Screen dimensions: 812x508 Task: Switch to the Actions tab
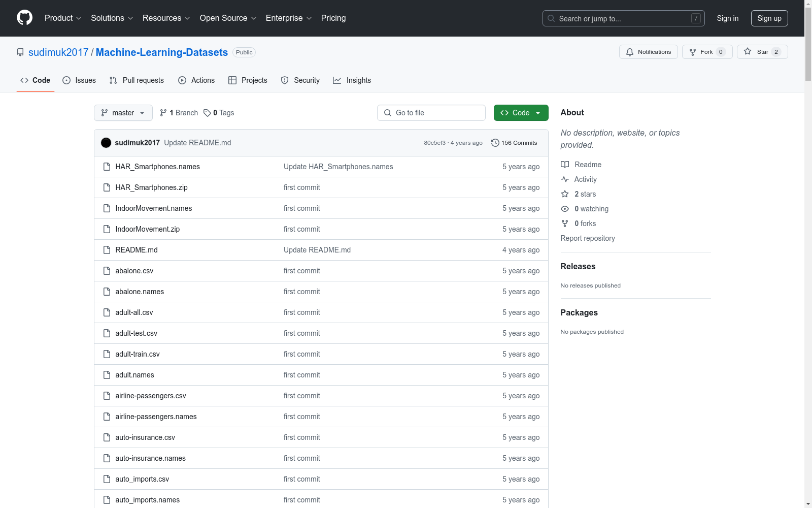[196, 80]
